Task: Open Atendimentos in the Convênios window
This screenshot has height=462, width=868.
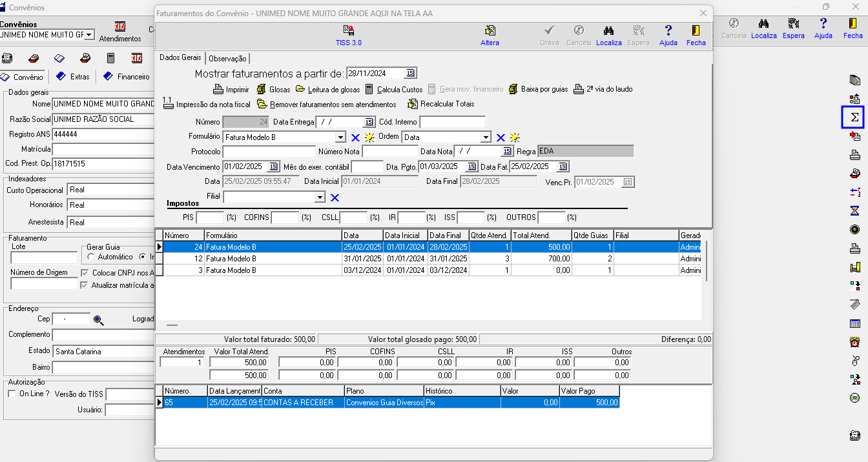Action: pyautogui.click(x=120, y=32)
